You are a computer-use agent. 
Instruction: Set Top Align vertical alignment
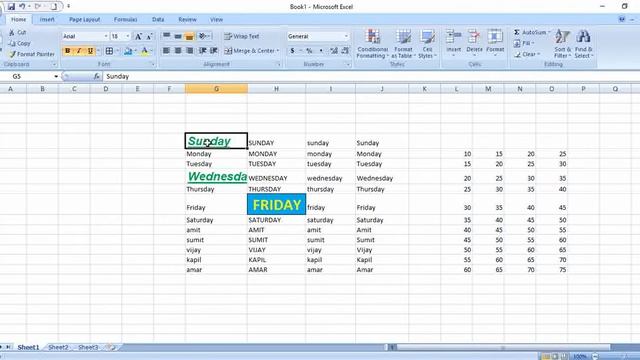[167, 36]
